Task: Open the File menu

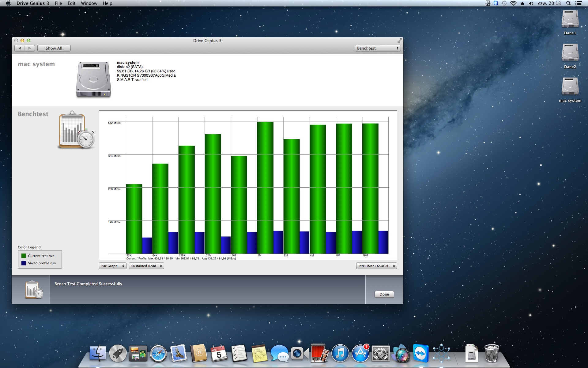Action: point(58,3)
